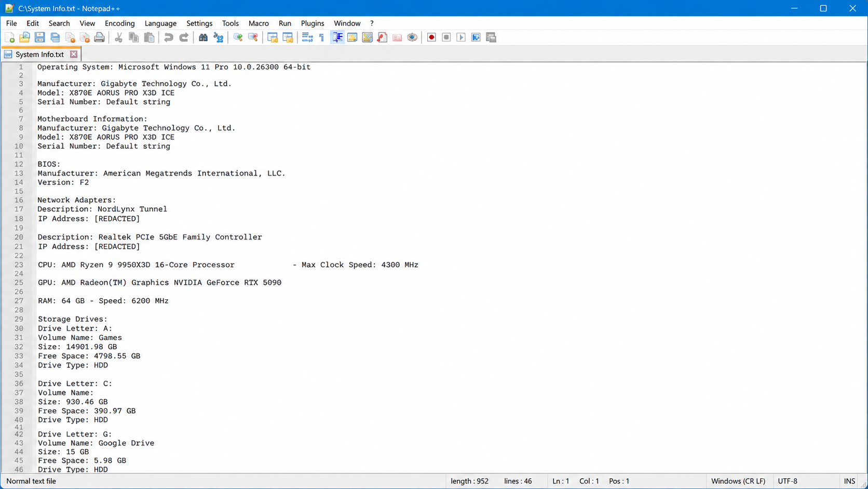868x489 pixels.
Task: Click line number 23 in the margin
Action: [x=19, y=265]
